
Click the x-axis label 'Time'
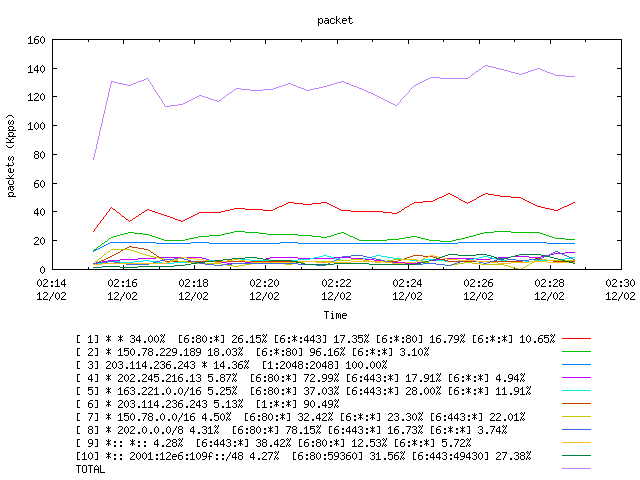coord(335,315)
